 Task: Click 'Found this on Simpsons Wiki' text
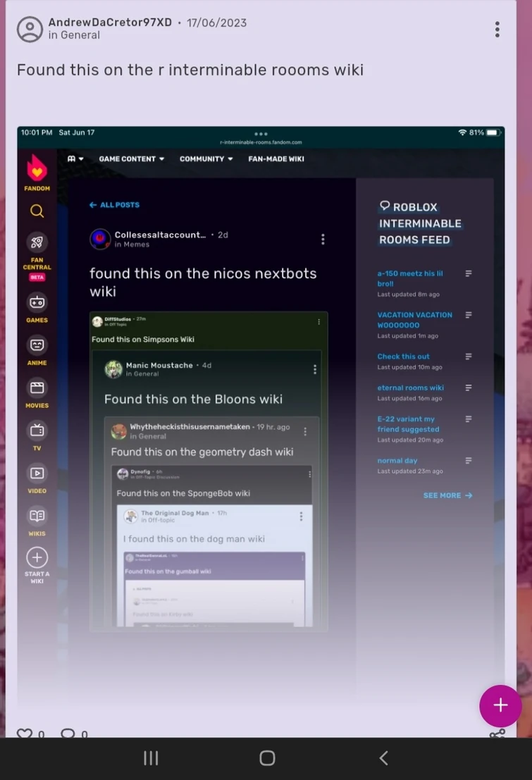143,339
